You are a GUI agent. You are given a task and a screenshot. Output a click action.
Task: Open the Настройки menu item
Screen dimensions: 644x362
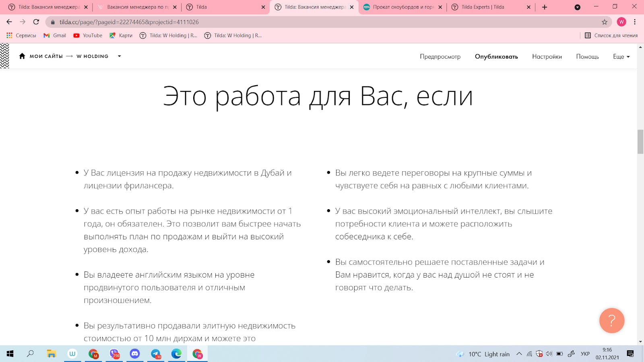[547, 57]
